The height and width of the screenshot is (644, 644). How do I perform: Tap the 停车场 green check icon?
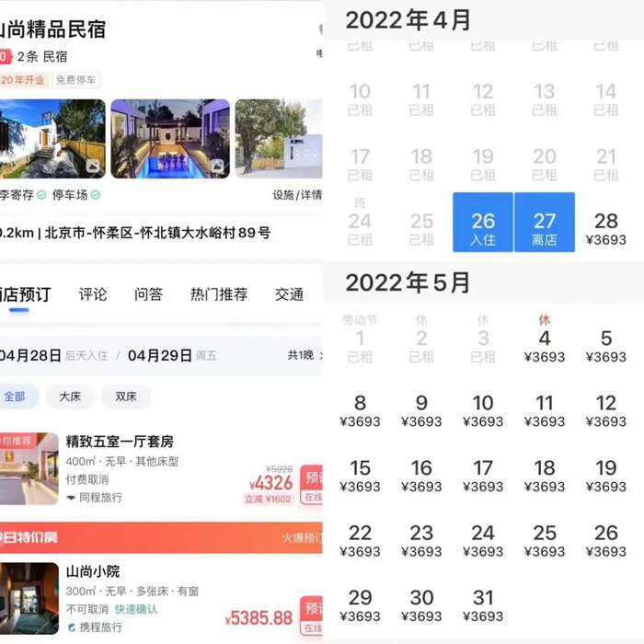pos(96,195)
